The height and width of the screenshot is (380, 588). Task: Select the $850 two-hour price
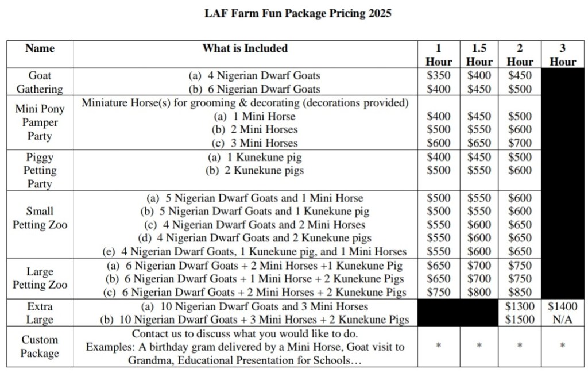pyautogui.click(x=520, y=293)
